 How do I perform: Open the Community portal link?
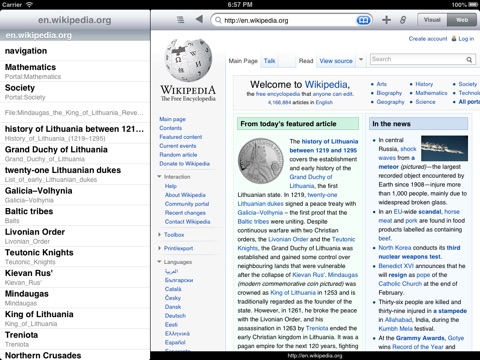tap(187, 204)
